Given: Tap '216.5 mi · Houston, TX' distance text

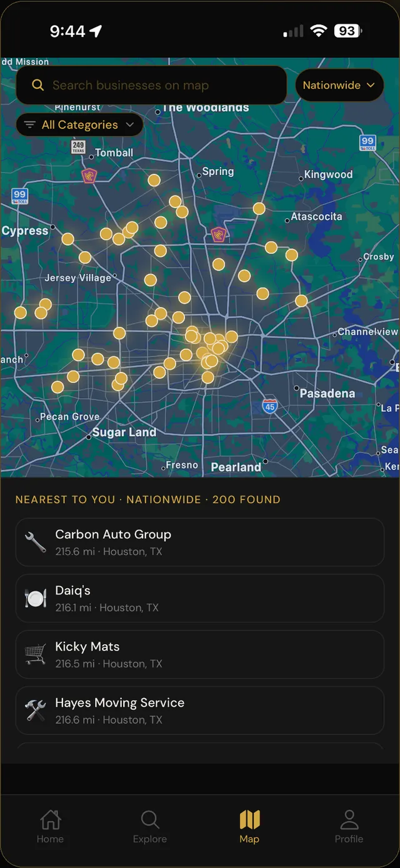Looking at the screenshot, I should (x=109, y=664).
